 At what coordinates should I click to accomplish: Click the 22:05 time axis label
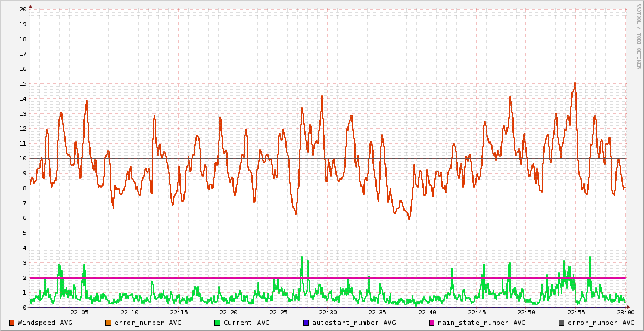coord(79,312)
